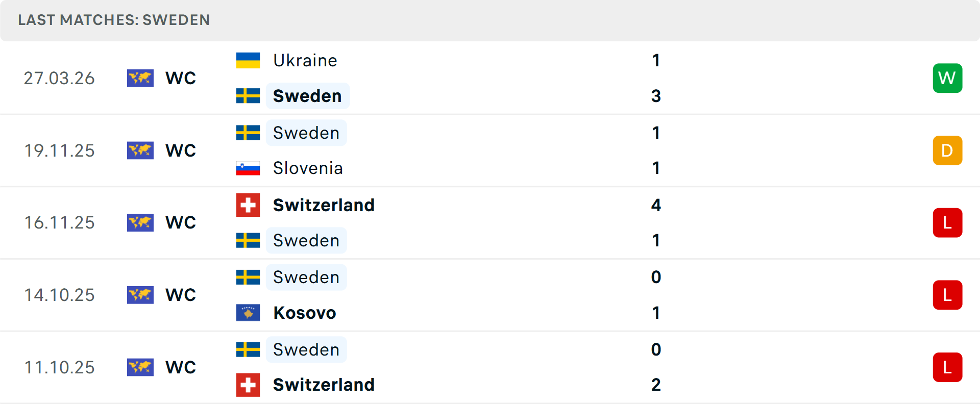Screen dimensions: 980x404
Task: Click the Kosovo flag icon
Action: [x=248, y=313]
